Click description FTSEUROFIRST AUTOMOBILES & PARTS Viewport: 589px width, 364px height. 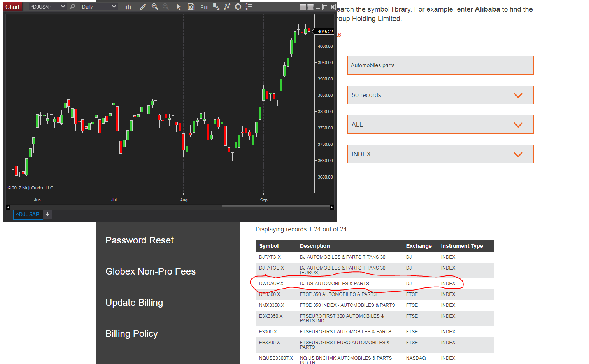[x=345, y=332]
